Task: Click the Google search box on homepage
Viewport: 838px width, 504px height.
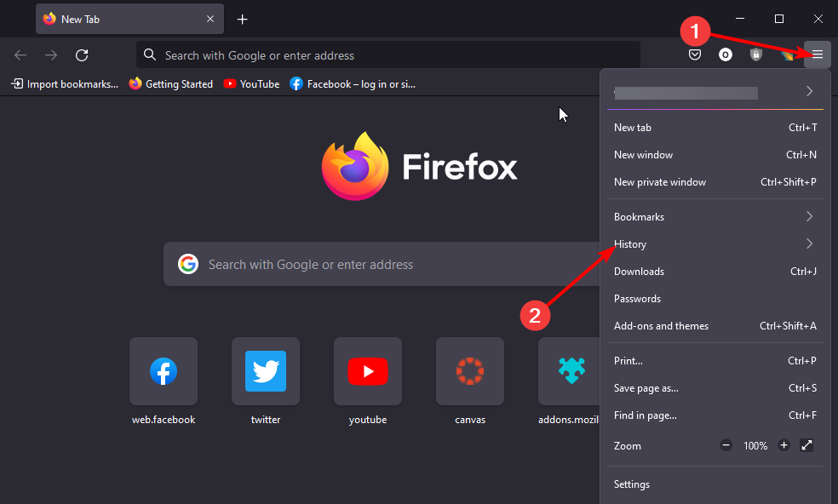Action: pyautogui.click(x=382, y=264)
